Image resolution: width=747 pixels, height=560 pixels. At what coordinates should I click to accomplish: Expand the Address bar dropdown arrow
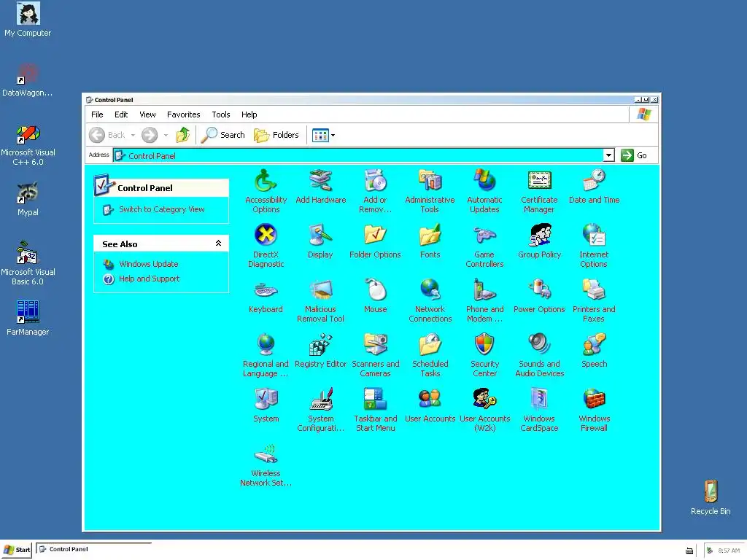coord(608,155)
